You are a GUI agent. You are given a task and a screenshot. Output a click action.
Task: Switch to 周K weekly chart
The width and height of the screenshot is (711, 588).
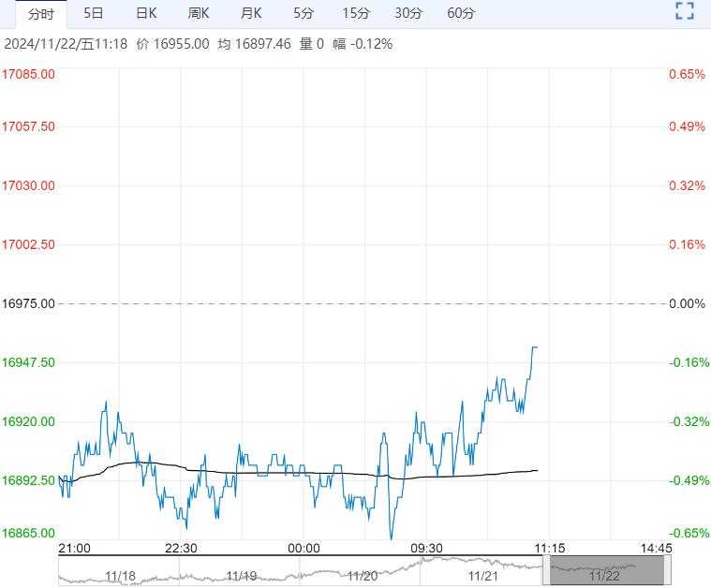click(199, 13)
